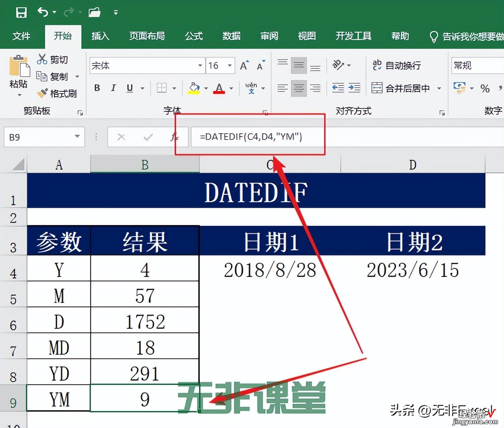The height and width of the screenshot is (428, 504).
Task: Open the 宋体 font name dropdown
Action: [x=200, y=66]
